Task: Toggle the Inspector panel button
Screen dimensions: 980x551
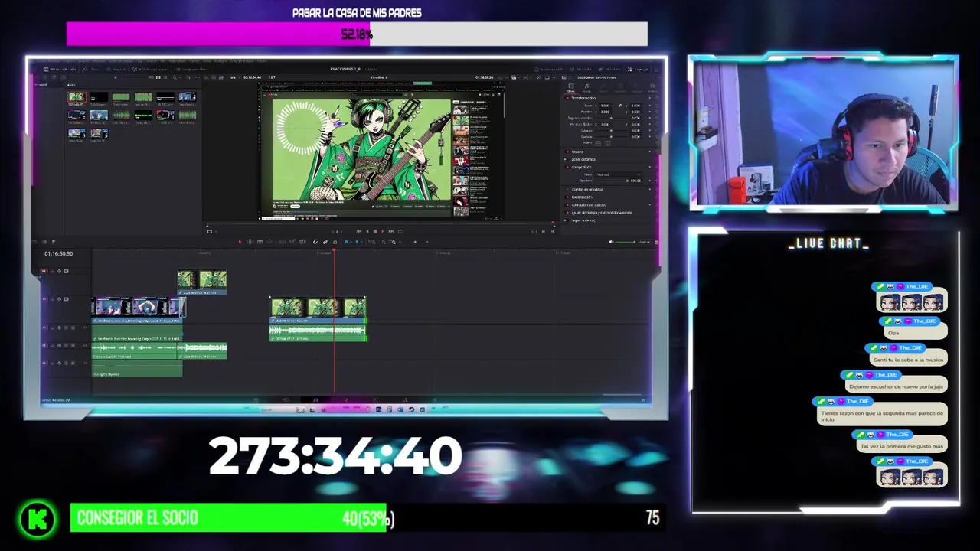Action: tap(638, 70)
